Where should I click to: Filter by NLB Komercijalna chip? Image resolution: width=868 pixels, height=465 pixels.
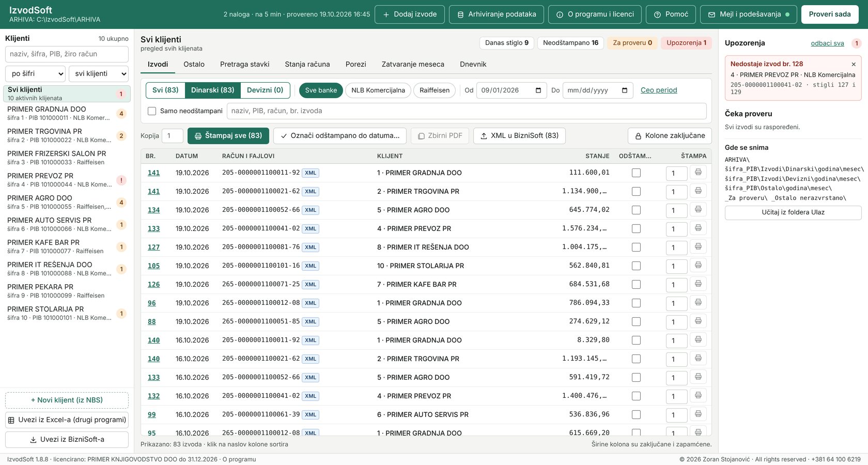[x=378, y=90]
